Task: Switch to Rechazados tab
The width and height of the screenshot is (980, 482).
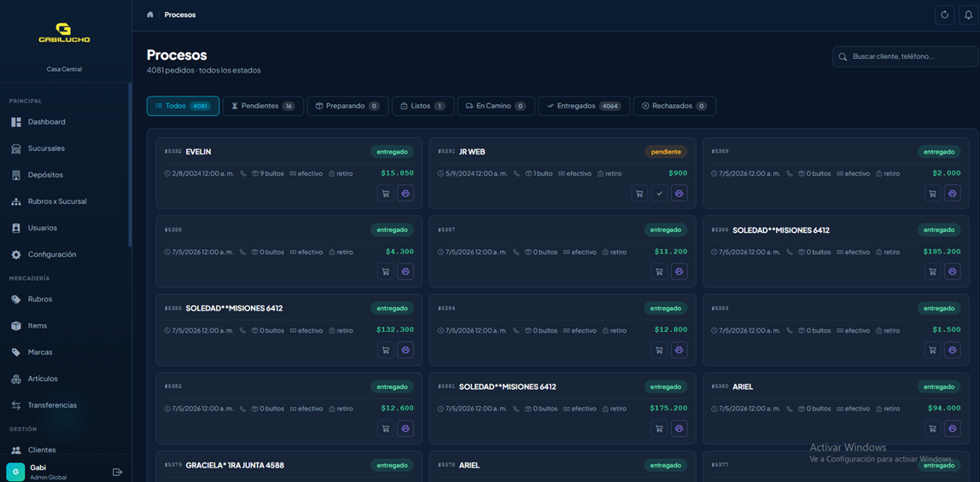Action: pyautogui.click(x=674, y=106)
